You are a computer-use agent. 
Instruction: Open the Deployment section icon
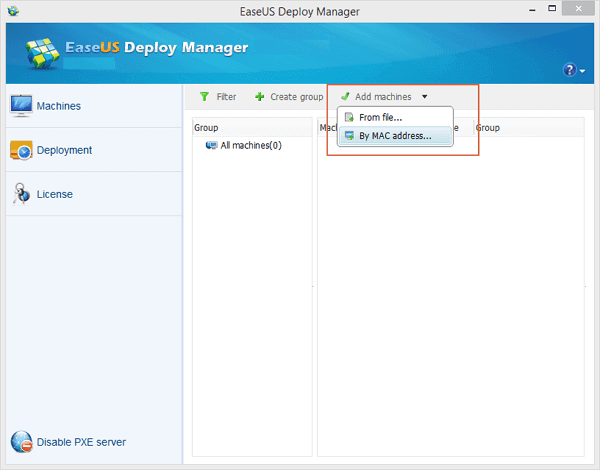tap(21, 150)
